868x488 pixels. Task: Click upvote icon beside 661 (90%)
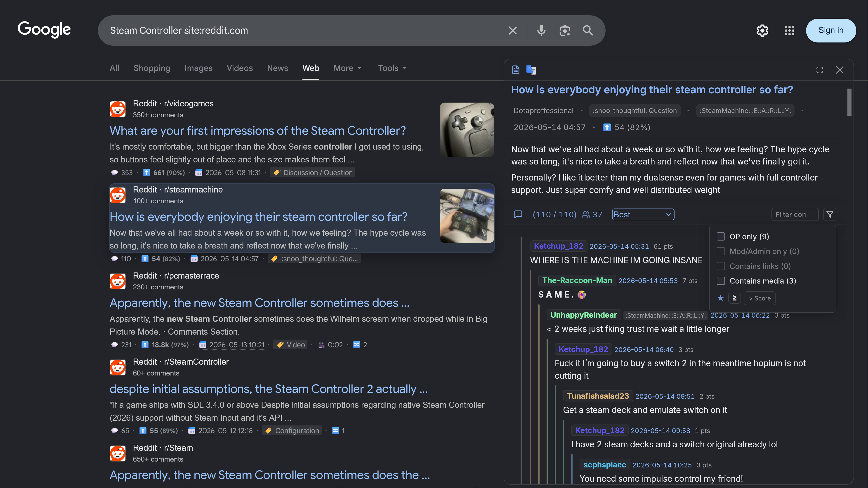pos(146,173)
